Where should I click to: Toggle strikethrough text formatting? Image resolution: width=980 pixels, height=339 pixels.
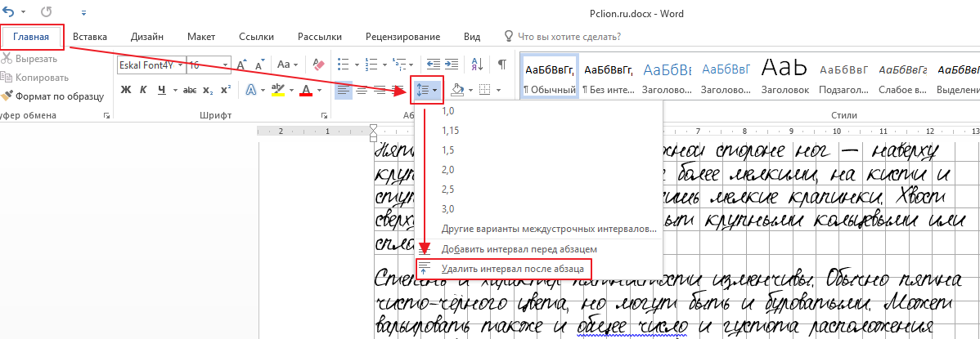(x=189, y=90)
